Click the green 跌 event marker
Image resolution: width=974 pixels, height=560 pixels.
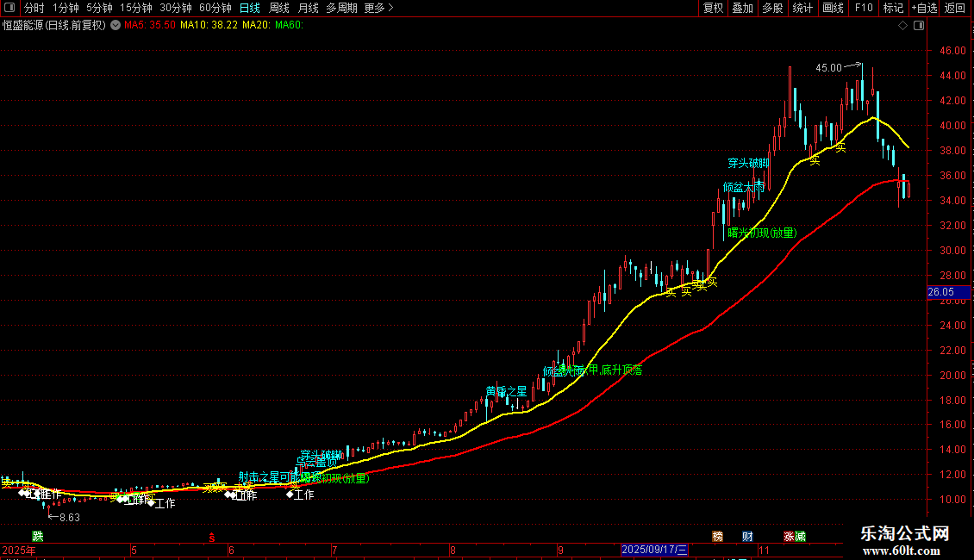[38, 536]
